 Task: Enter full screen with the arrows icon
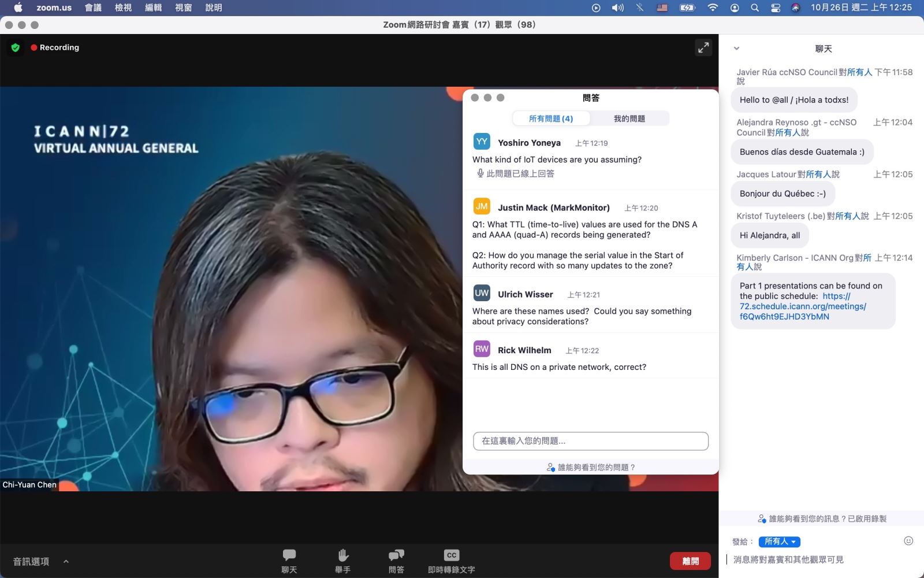[703, 48]
